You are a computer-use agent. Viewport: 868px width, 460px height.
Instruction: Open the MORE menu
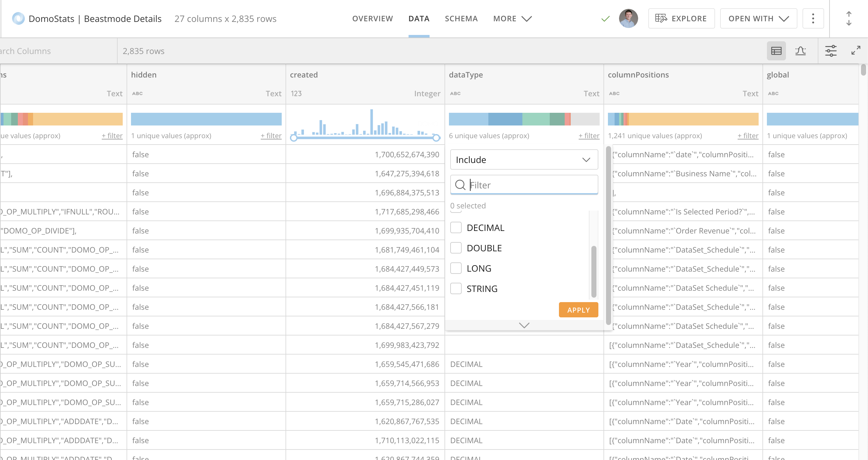(x=512, y=18)
